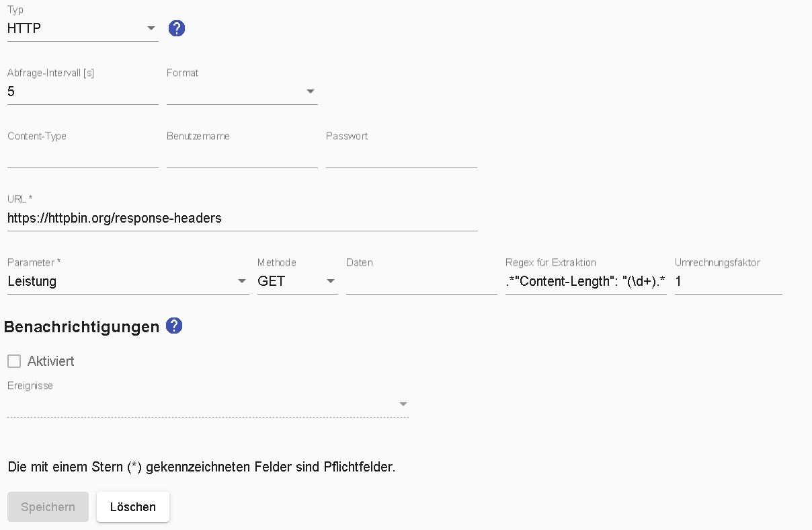Open the Methode dropdown showing GET
This screenshot has width=812, height=530.
[297, 281]
